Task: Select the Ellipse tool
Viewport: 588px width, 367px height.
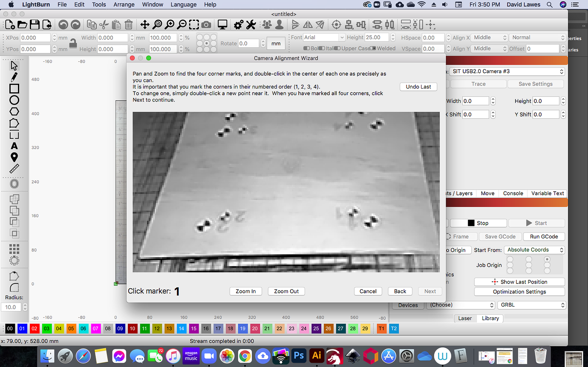Action: coord(14,99)
